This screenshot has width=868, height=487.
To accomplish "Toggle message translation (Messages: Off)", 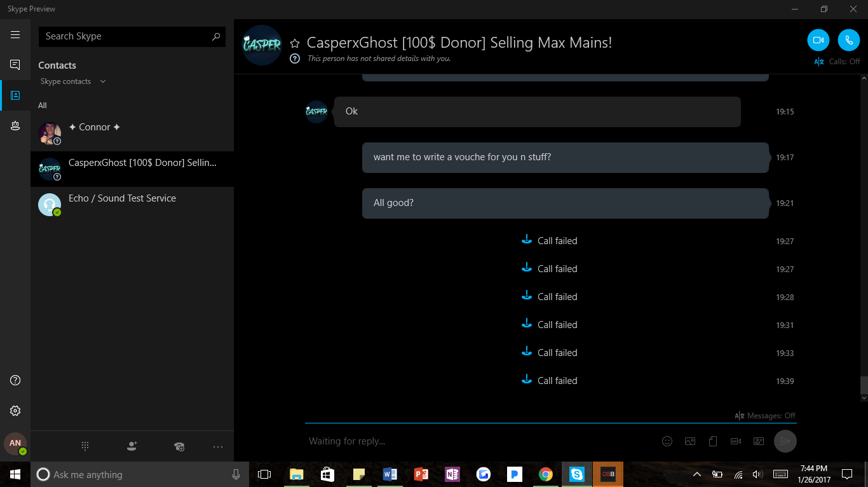I will pos(765,416).
